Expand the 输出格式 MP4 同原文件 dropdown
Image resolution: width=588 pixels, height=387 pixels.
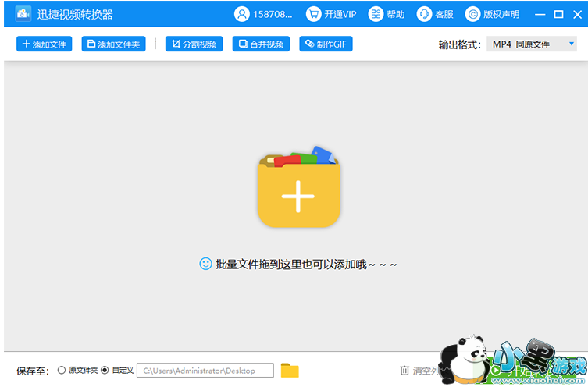pyautogui.click(x=531, y=44)
